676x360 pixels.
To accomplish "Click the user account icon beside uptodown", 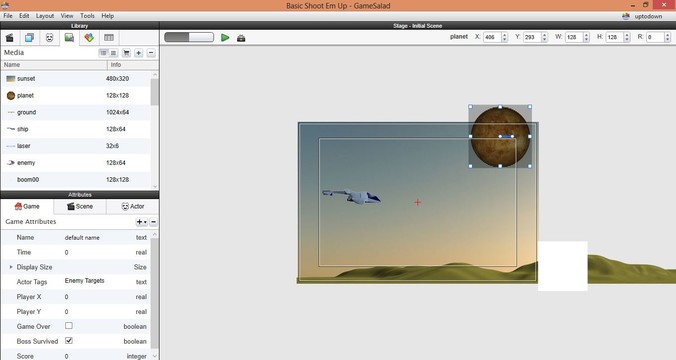I will coord(626,16).
